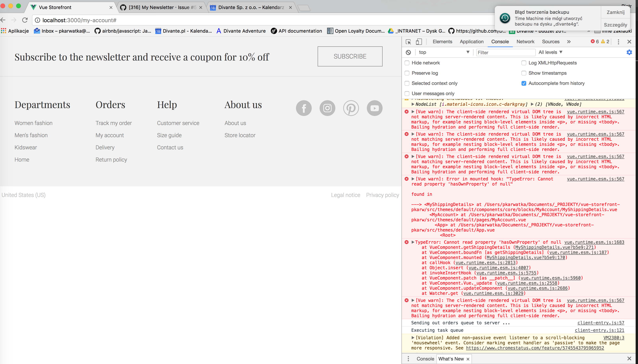The height and width of the screenshot is (364, 638).
Task: Open the _INTRANET Google Drive bookmark
Action: click(417, 31)
